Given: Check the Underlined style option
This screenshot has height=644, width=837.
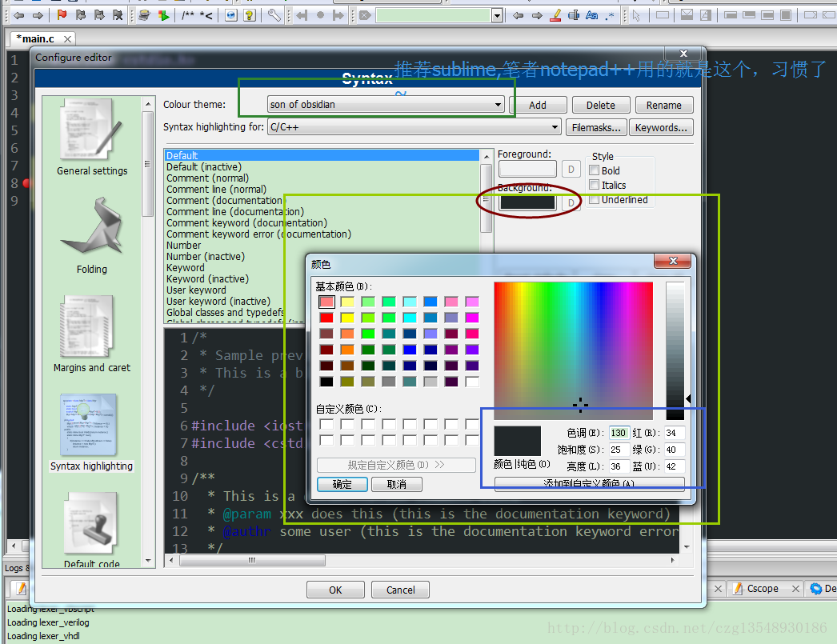Looking at the screenshot, I should [x=594, y=199].
